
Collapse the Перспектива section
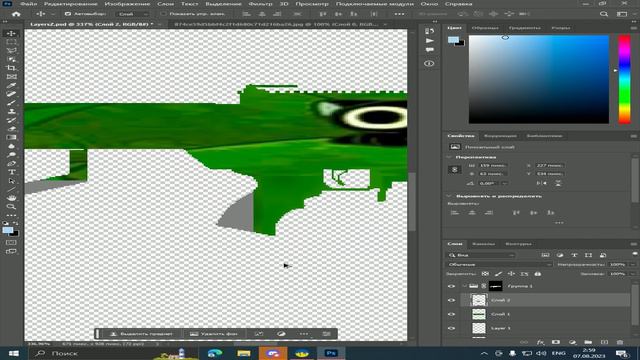coord(449,157)
